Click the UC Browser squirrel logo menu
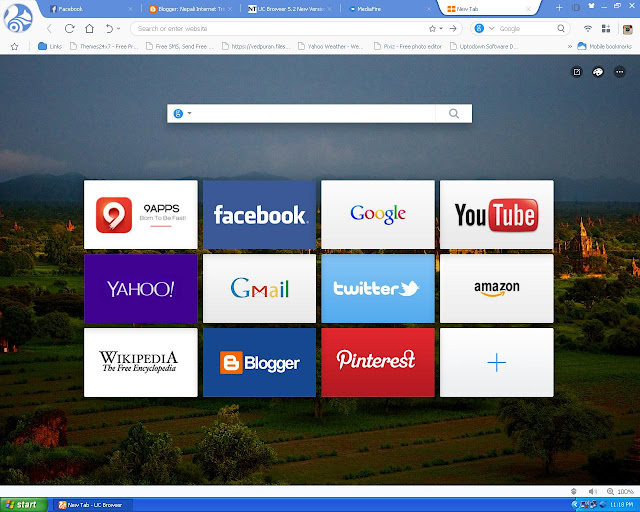 click(18, 18)
